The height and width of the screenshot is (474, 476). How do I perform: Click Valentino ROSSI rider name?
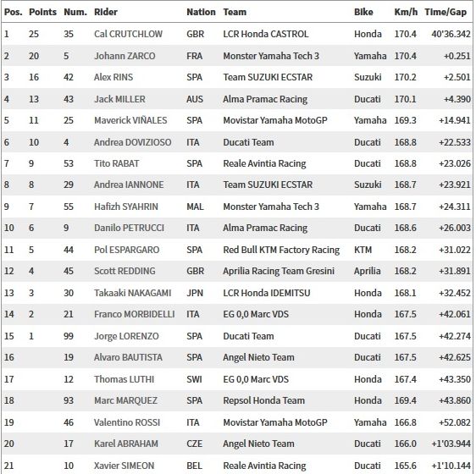(x=127, y=422)
